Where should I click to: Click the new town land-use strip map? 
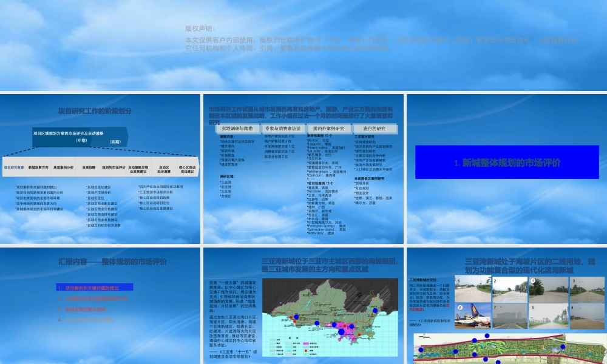pos(509,348)
